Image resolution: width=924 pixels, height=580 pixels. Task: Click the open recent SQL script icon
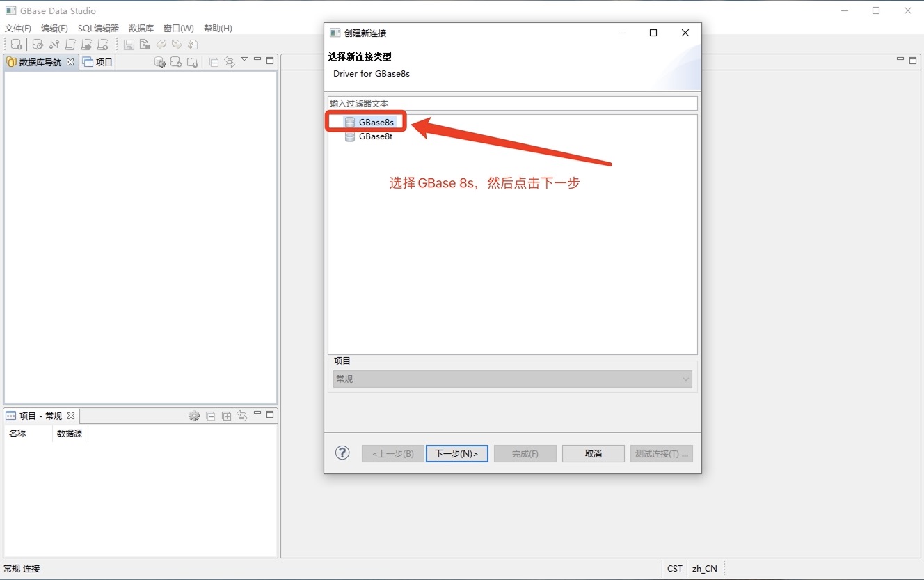pyautogui.click(x=86, y=45)
